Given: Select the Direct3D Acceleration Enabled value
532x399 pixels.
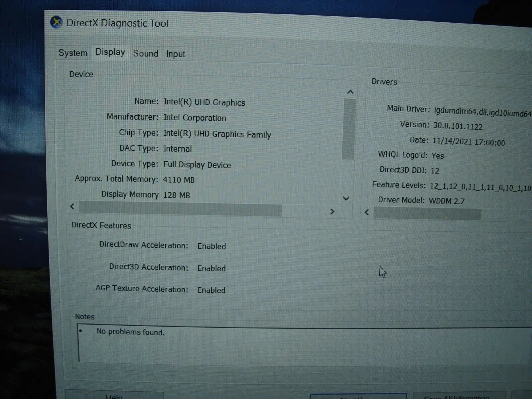Looking at the screenshot, I should click(211, 268).
